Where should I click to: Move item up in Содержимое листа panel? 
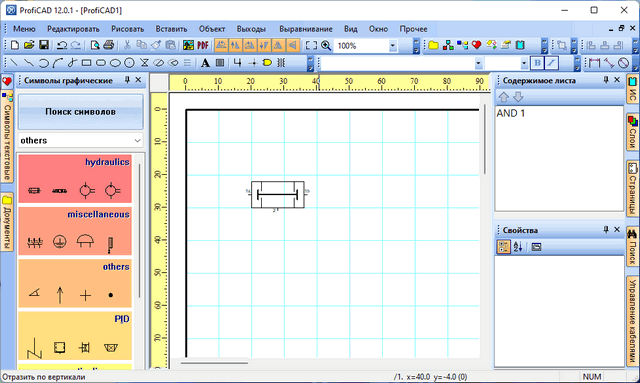pos(503,97)
